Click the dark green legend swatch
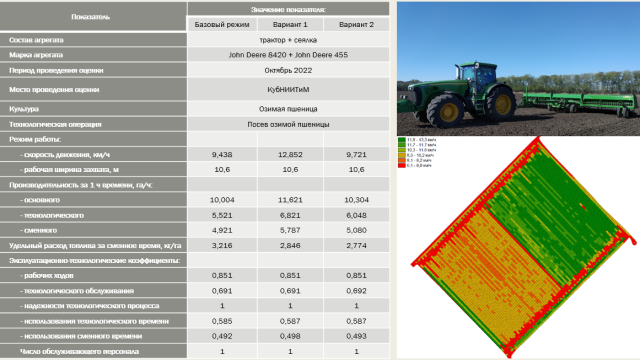The image size is (640, 360). [x=402, y=140]
